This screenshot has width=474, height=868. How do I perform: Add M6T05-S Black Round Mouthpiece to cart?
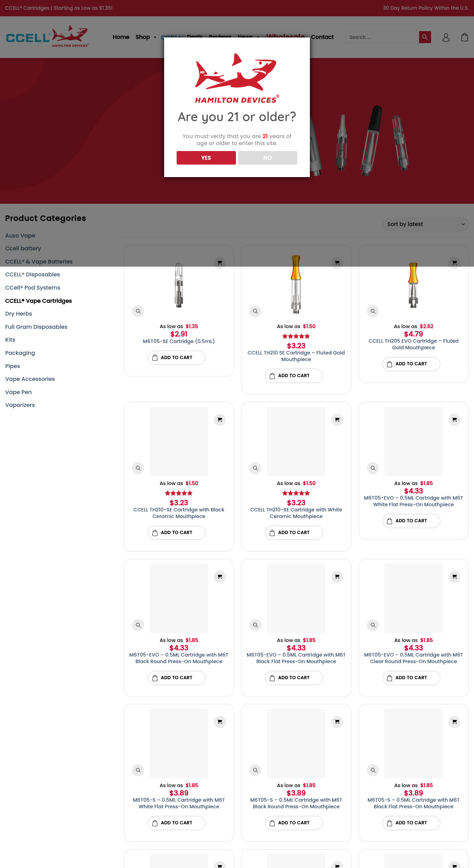(294, 823)
